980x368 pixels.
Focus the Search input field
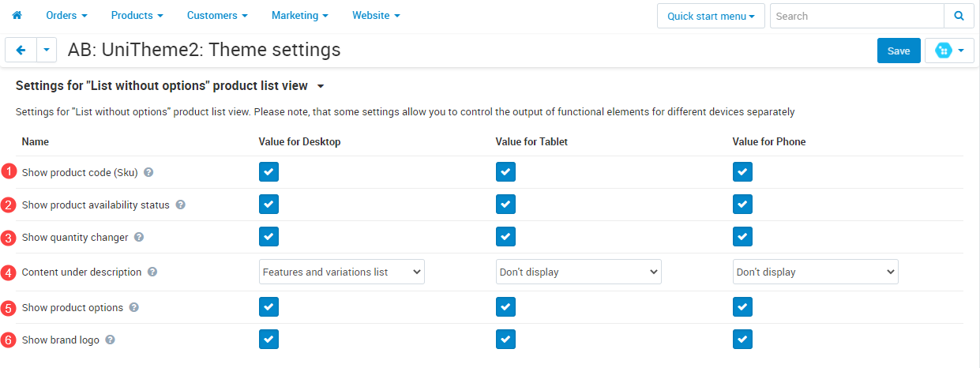tap(857, 16)
